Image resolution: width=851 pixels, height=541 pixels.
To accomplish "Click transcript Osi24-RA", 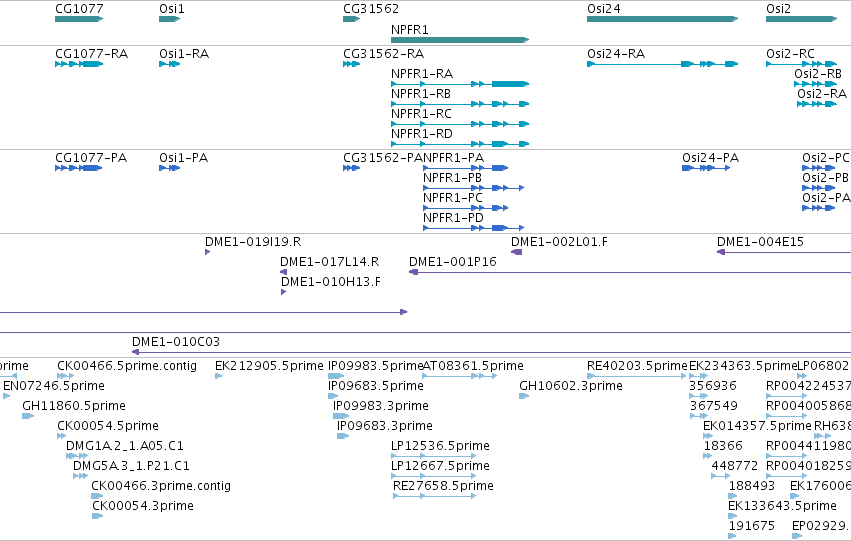I will pyautogui.click(x=662, y=64).
